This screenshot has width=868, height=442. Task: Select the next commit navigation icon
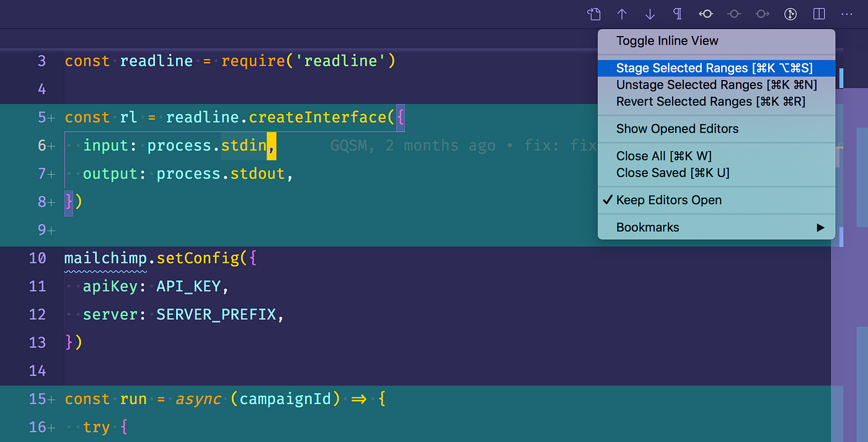click(x=762, y=14)
